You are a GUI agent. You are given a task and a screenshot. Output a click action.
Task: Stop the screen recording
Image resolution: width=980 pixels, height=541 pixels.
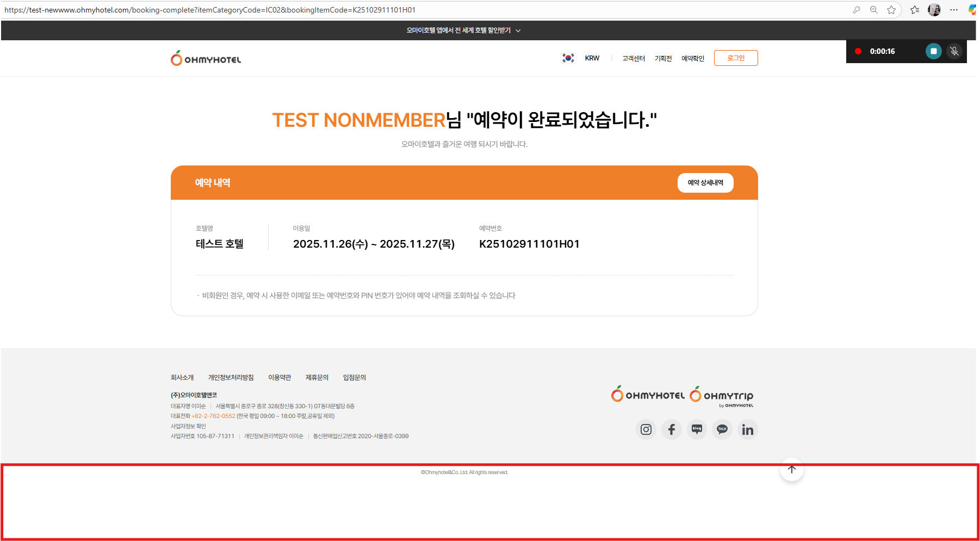tap(934, 51)
